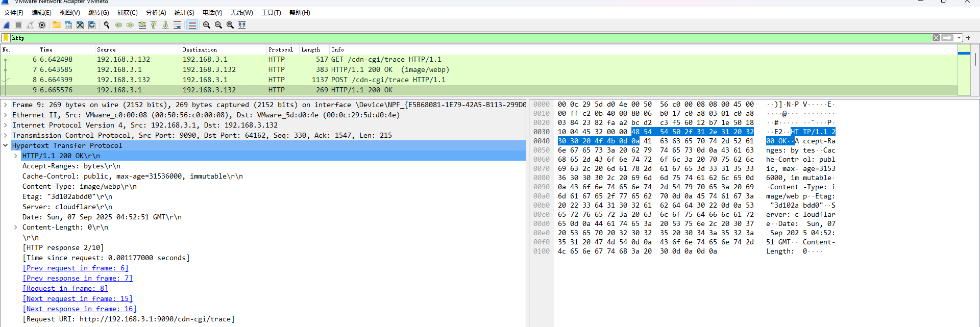The image size is (980, 327).
Task: Click the zoom in magnifier icon
Action: pyautogui.click(x=207, y=25)
